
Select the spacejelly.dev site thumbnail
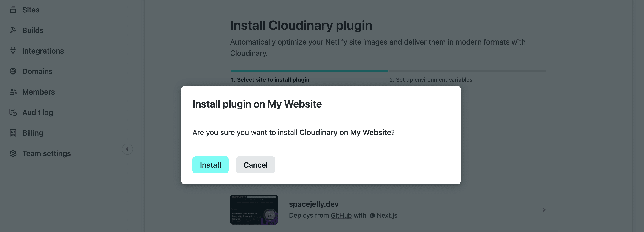[254, 210]
